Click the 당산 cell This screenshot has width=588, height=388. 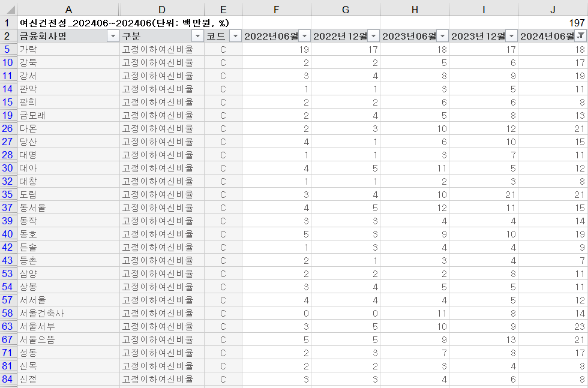(68, 142)
